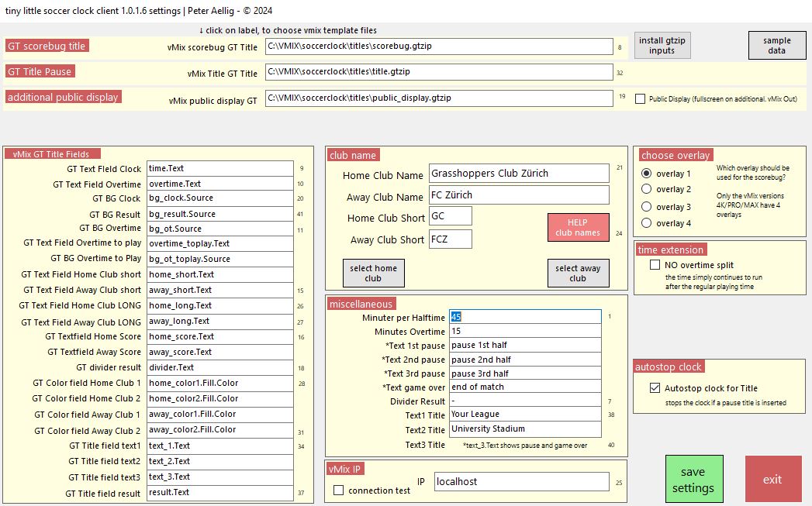This screenshot has height=506, width=812.
Task: Open HELP club names
Action: 578,228
